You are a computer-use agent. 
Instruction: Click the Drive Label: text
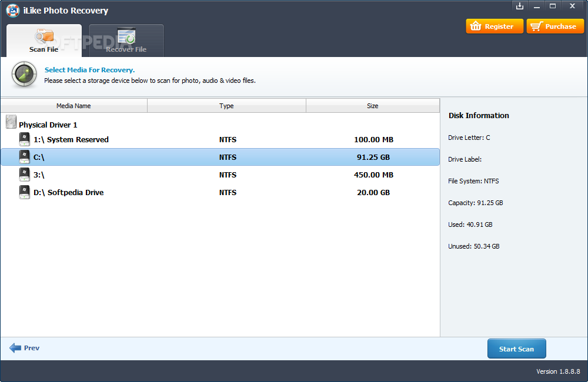(465, 159)
